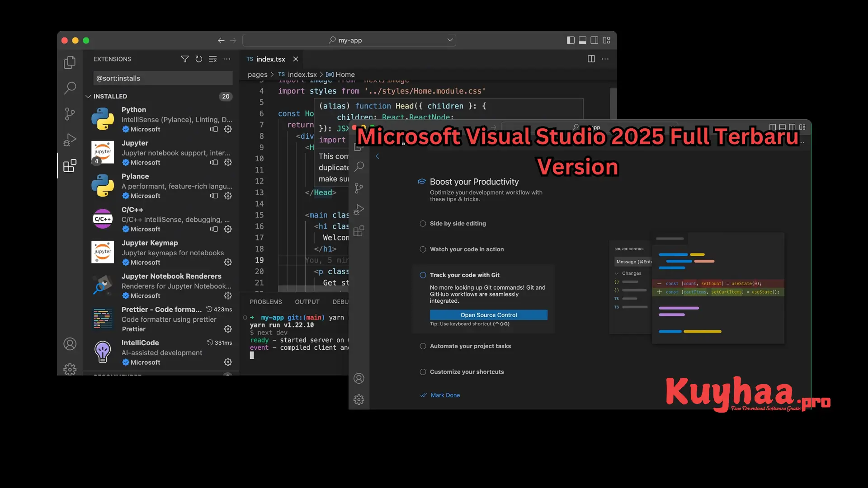Open Python extension manage gear

[x=228, y=129]
